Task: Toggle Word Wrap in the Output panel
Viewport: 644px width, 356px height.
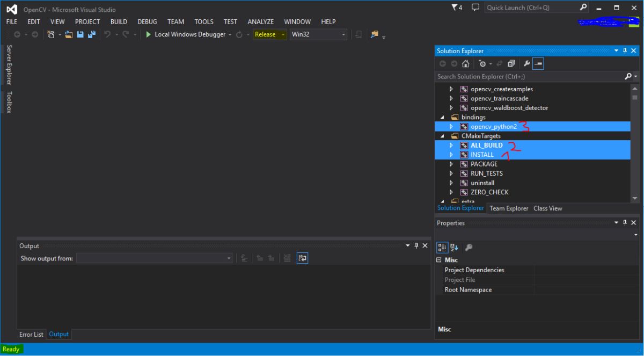Action: (302, 258)
